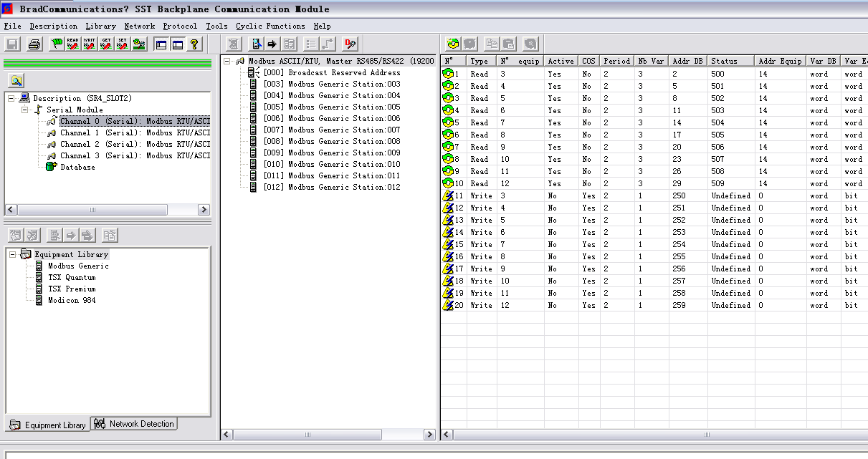Click the COS column header
This screenshot has height=459, width=868.
coord(588,61)
